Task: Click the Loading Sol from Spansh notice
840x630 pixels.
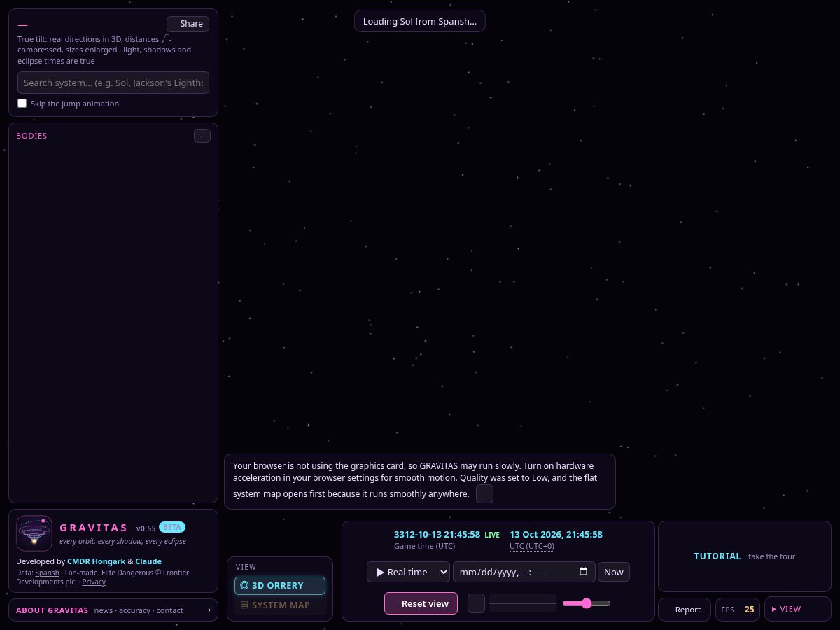Action: pos(420,21)
